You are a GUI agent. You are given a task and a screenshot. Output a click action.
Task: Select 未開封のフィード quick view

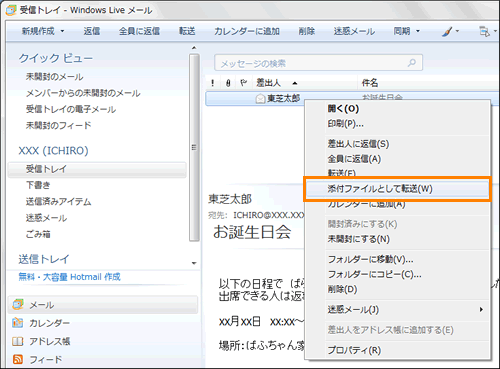(x=59, y=126)
